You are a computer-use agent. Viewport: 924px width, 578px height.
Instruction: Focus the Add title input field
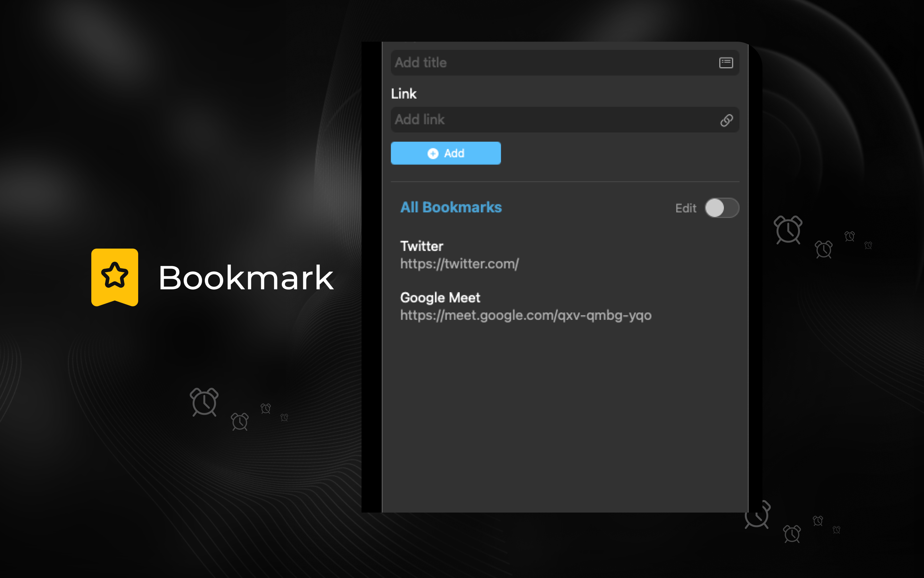coord(565,63)
